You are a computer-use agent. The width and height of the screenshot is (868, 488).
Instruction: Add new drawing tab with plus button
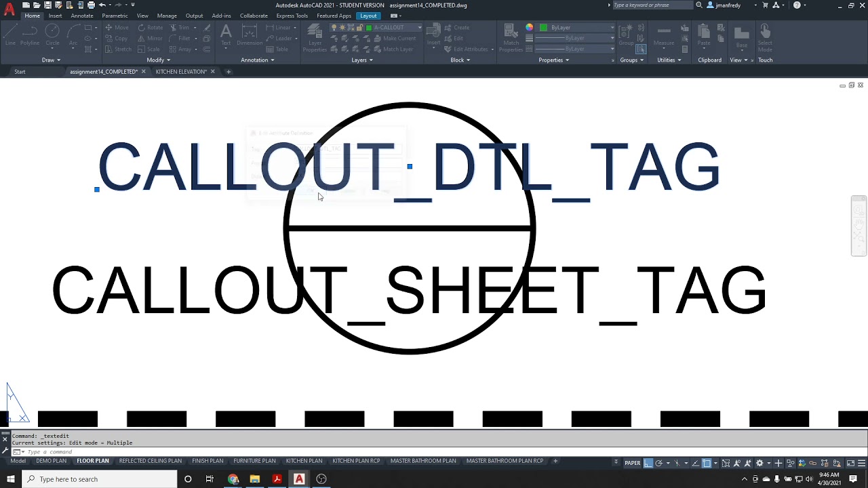click(229, 71)
